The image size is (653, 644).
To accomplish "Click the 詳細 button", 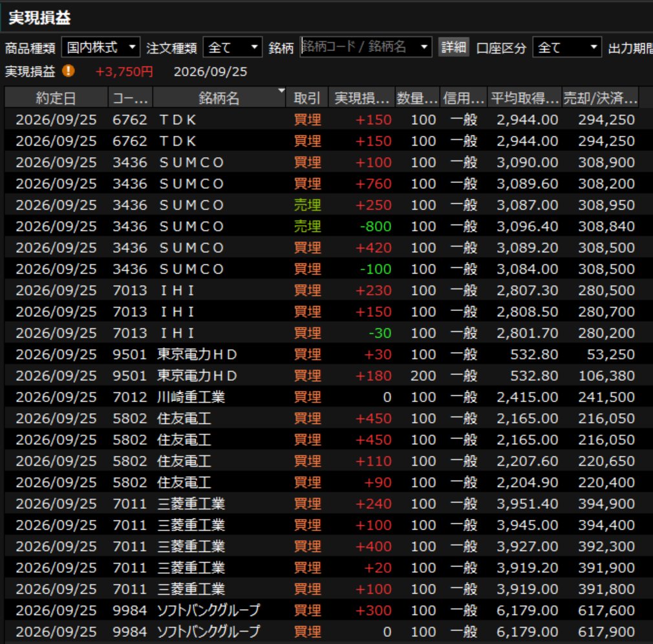I will (x=453, y=47).
